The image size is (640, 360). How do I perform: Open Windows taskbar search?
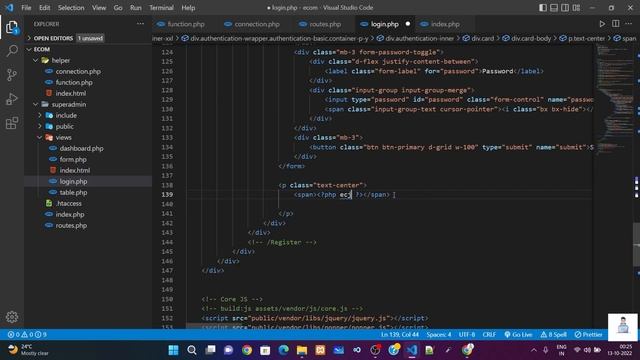tap(192, 350)
